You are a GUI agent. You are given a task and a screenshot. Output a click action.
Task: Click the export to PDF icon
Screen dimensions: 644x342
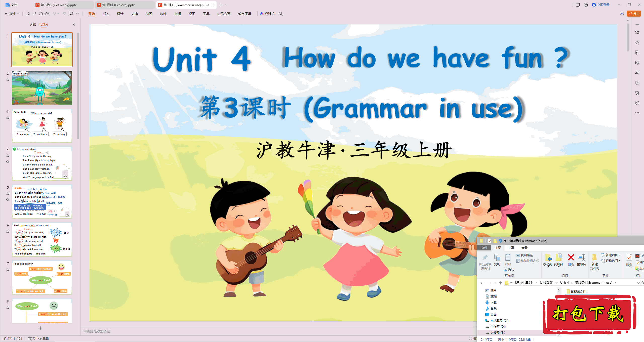34,14
